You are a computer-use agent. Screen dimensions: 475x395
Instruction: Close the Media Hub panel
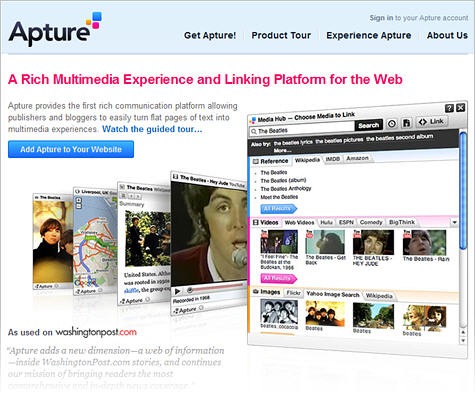tap(461, 108)
